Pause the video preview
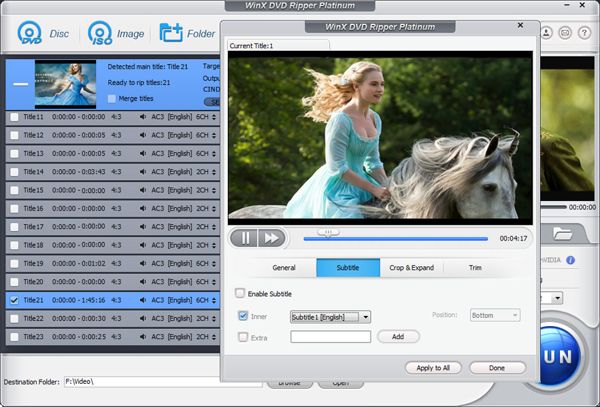Viewport: 600px width, 407px height. point(243,238)
